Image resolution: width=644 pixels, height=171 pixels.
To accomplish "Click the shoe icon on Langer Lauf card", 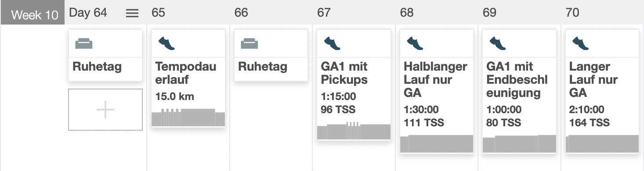I will (x=581, y=43).
